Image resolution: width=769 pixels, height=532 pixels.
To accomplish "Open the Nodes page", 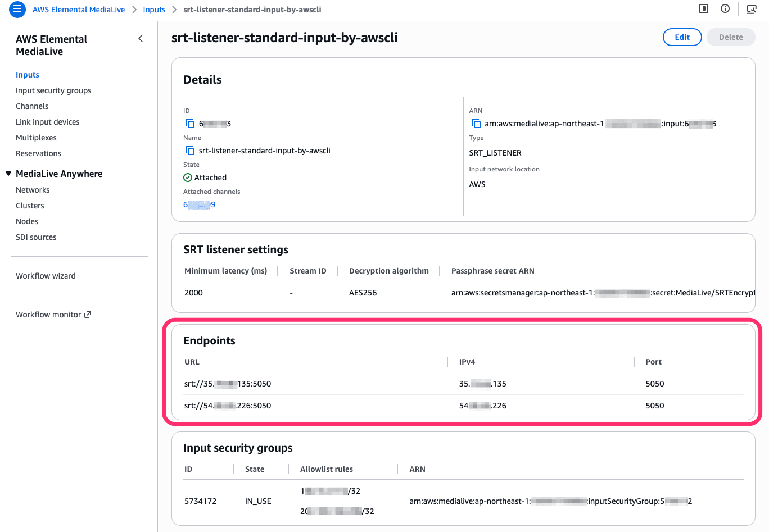I will [27, 221].
